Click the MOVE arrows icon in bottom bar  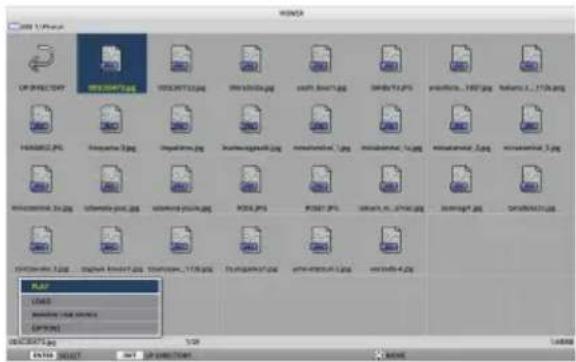pos(378,355)
